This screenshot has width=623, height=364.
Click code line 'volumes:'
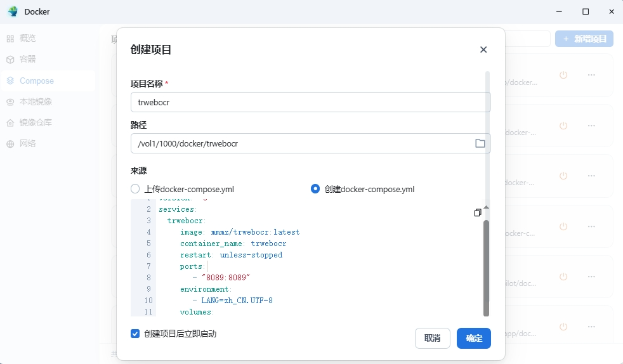pos(197,312)
